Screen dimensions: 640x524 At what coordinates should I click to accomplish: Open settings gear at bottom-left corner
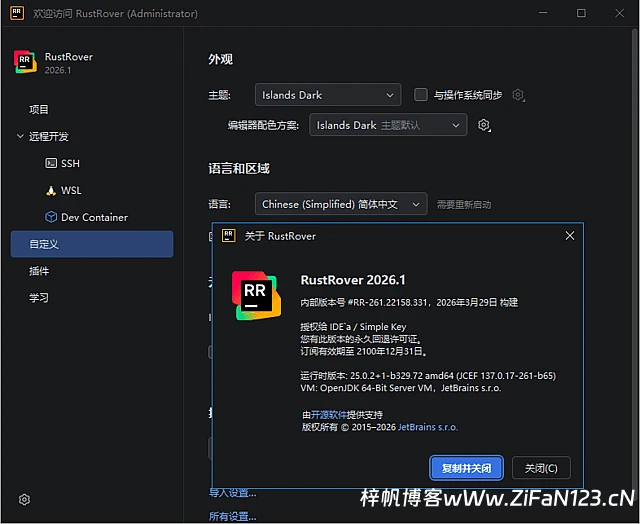point(25,499)
